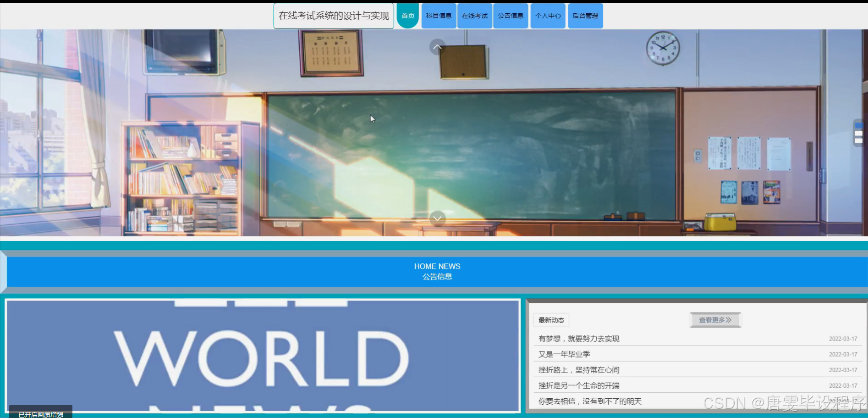This screenshot has height=418, width=868.
Task: Click date 2022-03-17 beside 有梦想，就要努力去实现
Action: 843,339
